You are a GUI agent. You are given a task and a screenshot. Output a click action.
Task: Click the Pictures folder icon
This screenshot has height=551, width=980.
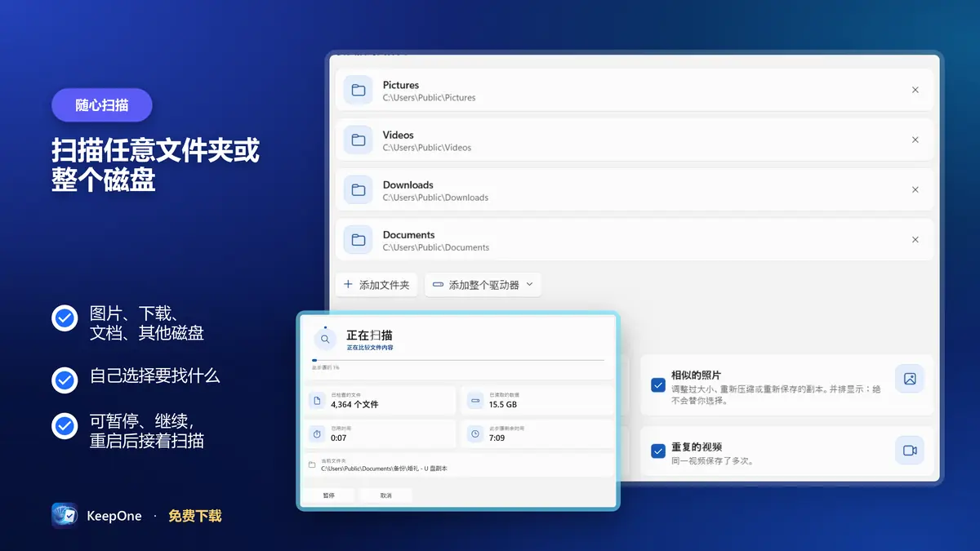[358, 90]
